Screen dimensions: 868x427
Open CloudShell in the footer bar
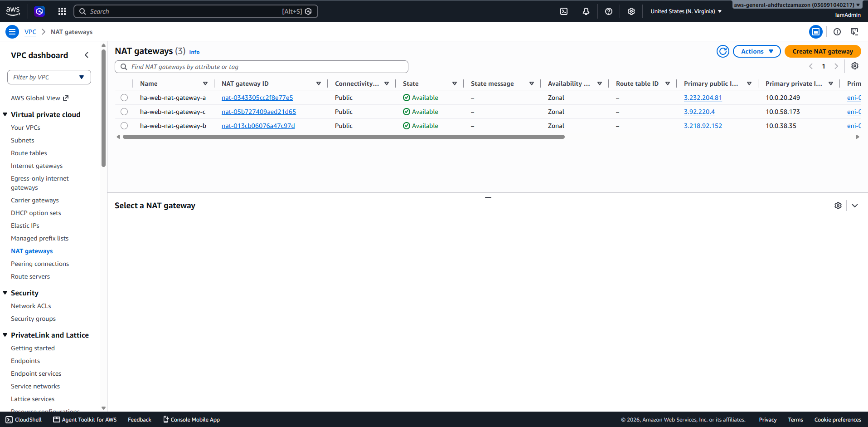click(x=24, y=420)
